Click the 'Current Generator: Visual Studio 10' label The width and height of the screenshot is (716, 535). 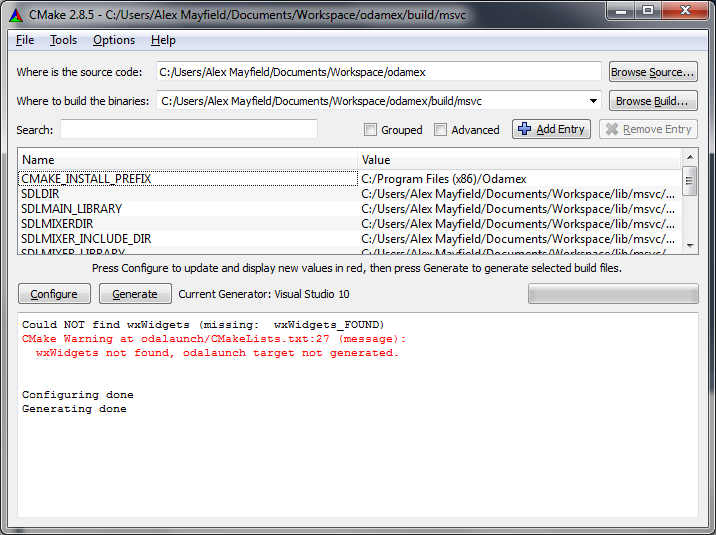(264, 294)
